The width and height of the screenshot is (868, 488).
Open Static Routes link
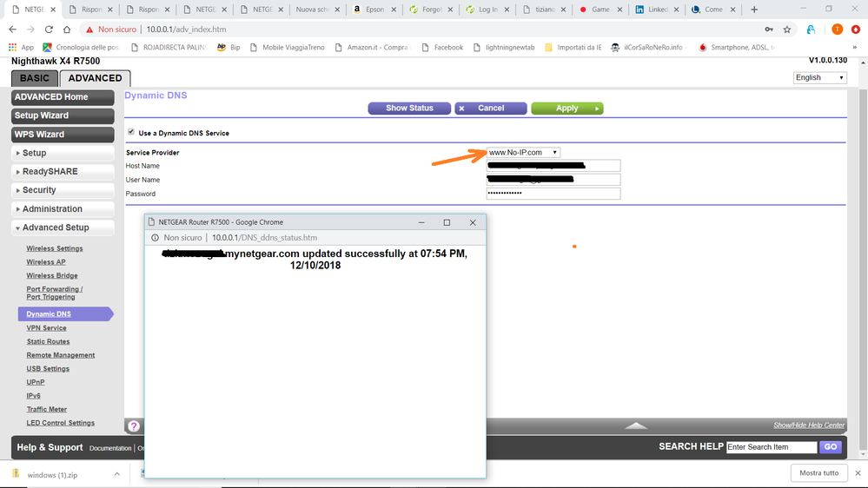tap(48, 341)
